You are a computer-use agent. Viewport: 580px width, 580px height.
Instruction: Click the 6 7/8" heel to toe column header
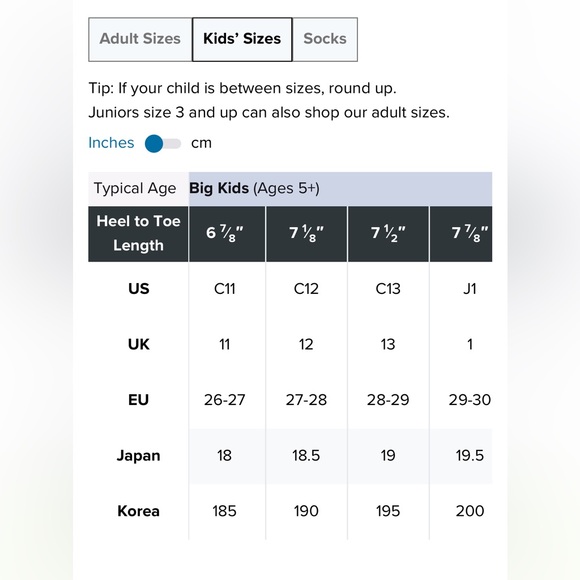click(227, 234)
